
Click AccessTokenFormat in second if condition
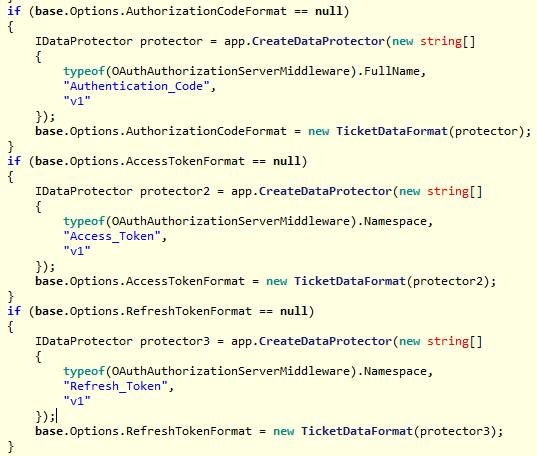coord(185,161)
